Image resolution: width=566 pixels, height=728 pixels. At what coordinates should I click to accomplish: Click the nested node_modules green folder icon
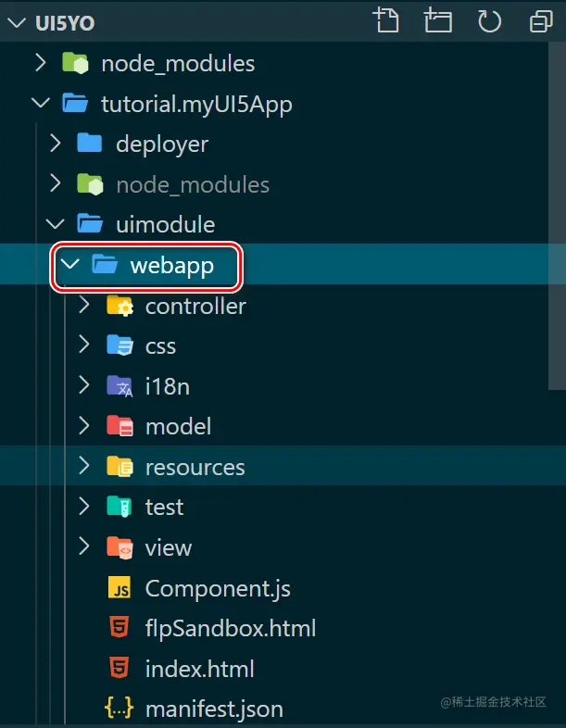coord(90,184)
